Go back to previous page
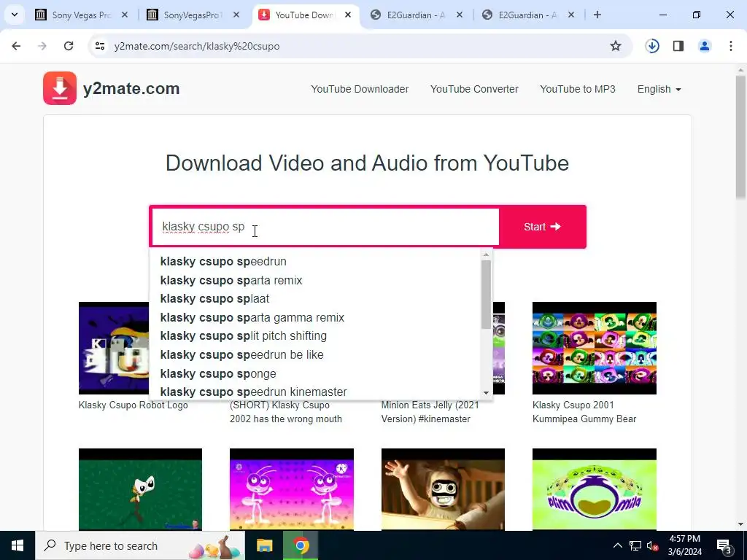 [x=16, y=46]
